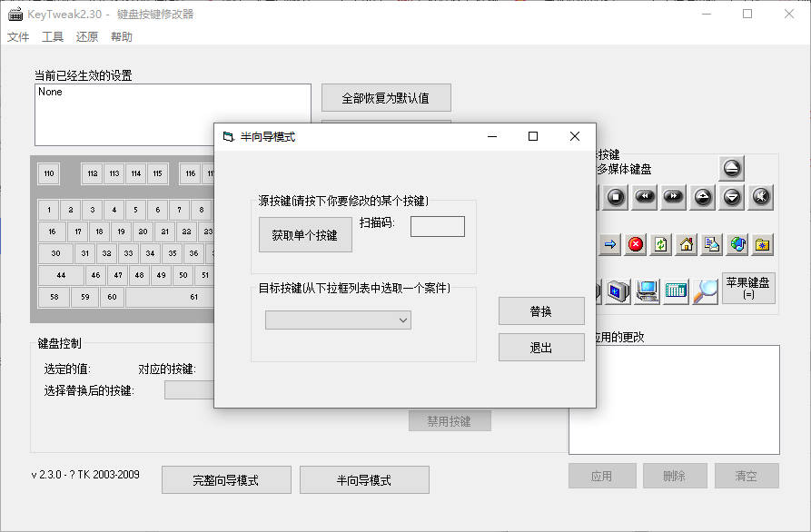811x532 pixels.
Task: Click the media Eject key icon
Action: click(731, 168)
